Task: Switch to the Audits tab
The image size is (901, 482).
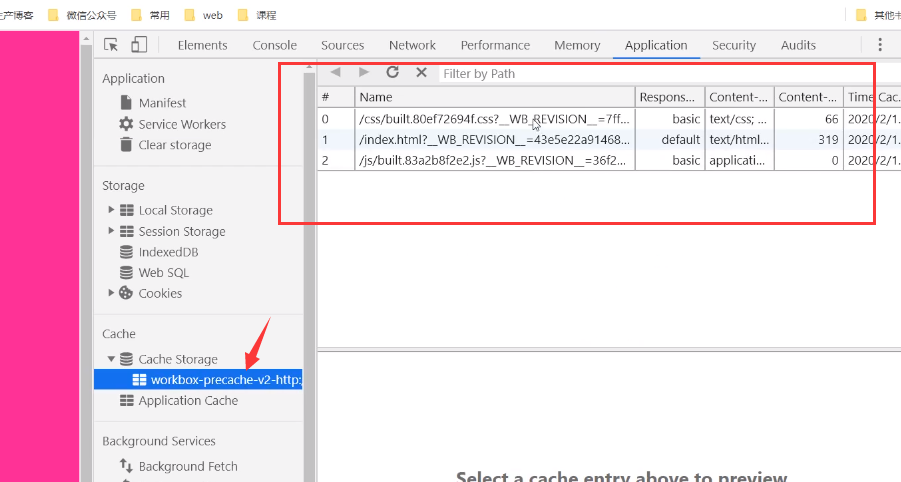Action: coord(798,45)
